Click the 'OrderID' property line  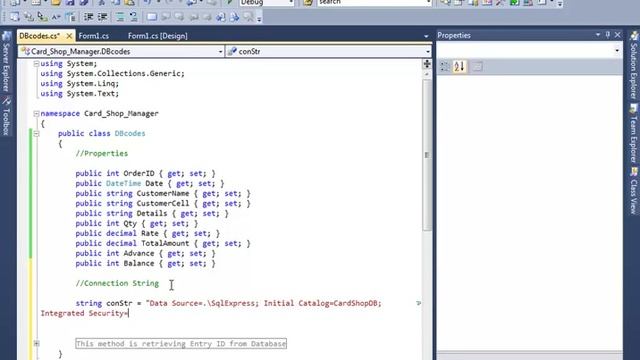click(145, 173)
